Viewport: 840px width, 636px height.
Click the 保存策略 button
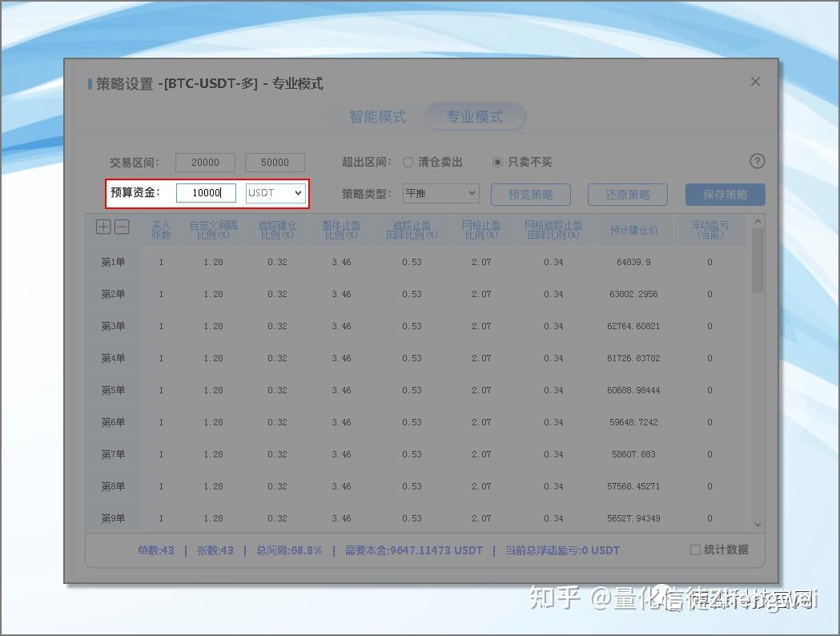coord(725,195)
